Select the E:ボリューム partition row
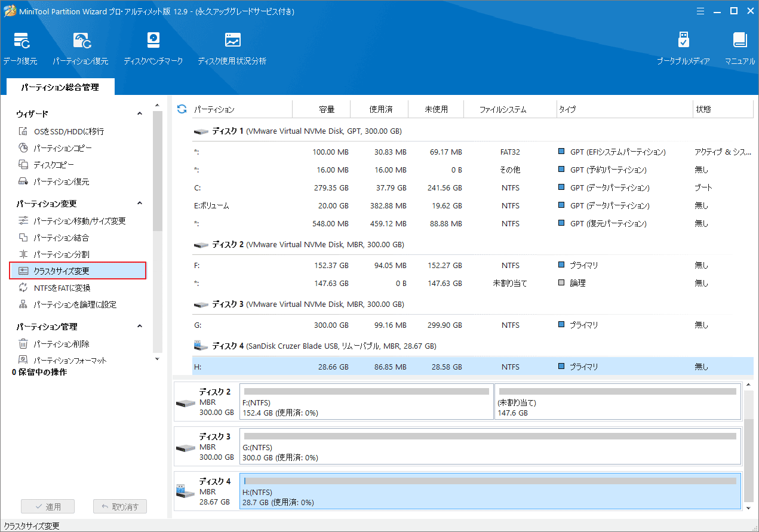The width and height of the screenshot is (759, 532). (473, 205)
